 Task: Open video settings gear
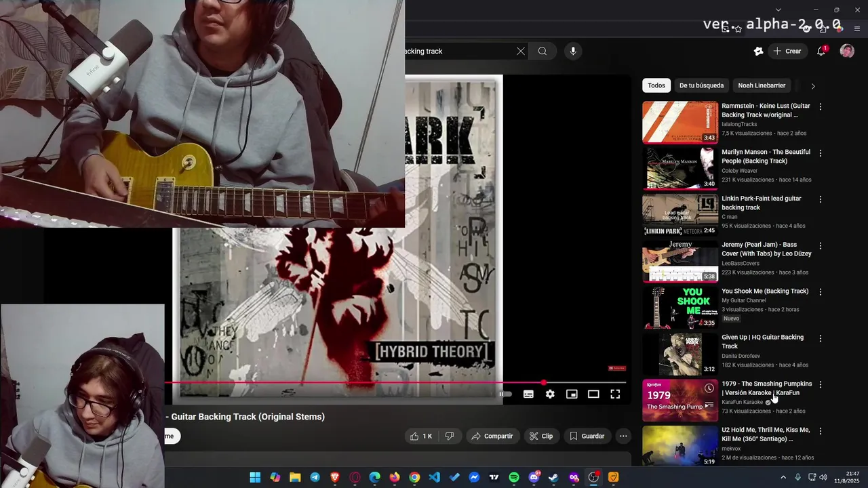click(x=550, y=394)
